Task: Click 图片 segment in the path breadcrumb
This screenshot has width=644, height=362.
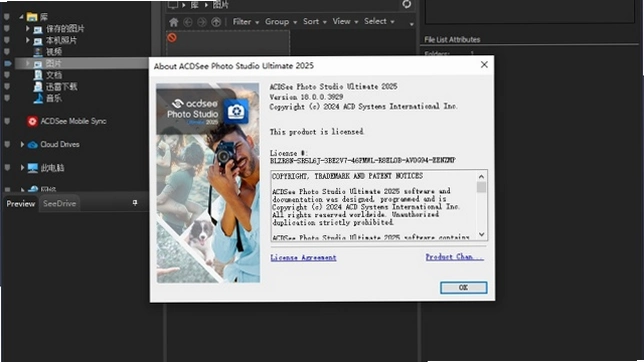Action: click(221, 5)
